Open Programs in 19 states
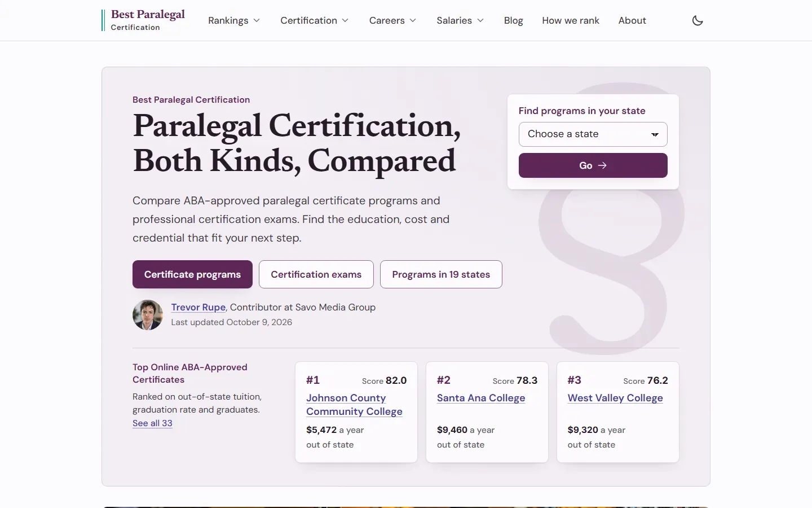The width and height of the screenshot is (812, 508). point(441,274)
